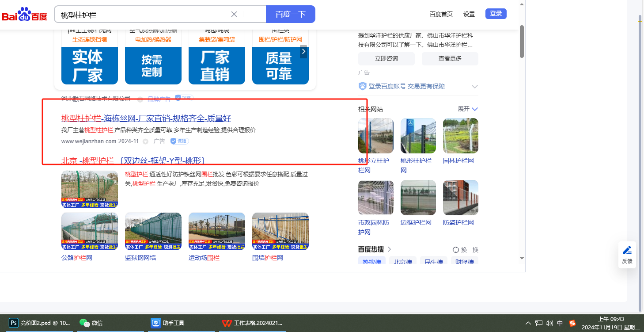Open the large fence thumbnail of the 北京 result
This screenshot has height=332, width=644.
pos(90,189)
